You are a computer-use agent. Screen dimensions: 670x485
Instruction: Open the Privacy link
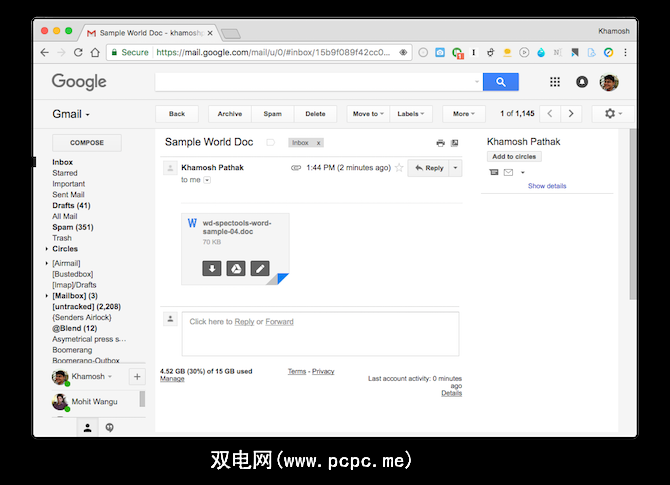[323, 371]
